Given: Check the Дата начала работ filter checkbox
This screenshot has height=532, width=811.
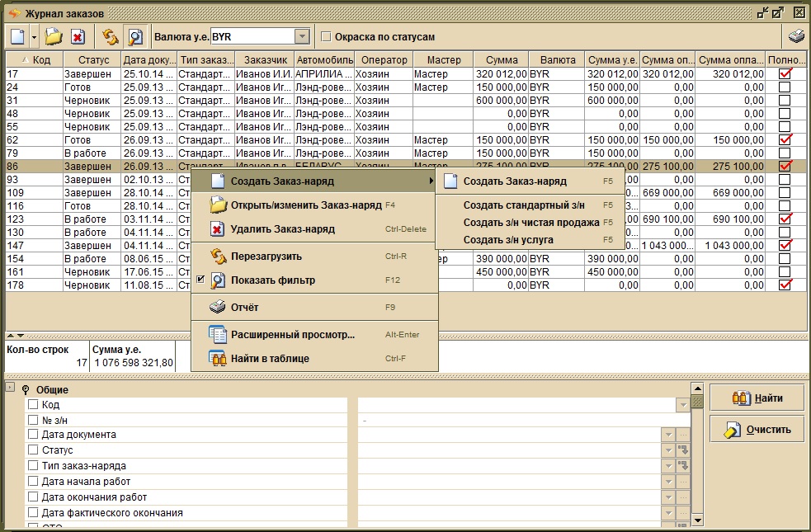Looking at the screenshot, I should click(x=33, y=482).
